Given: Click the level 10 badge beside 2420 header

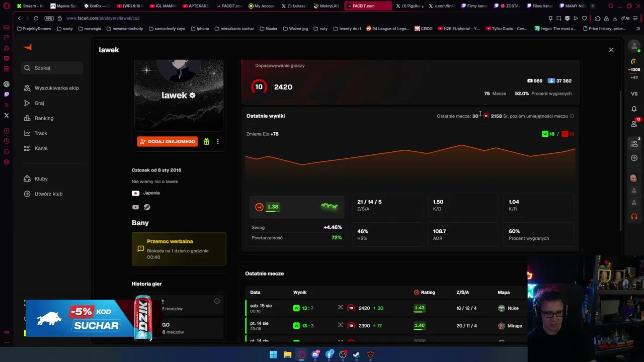Looking at the screenshot, I should pos(259,87).
